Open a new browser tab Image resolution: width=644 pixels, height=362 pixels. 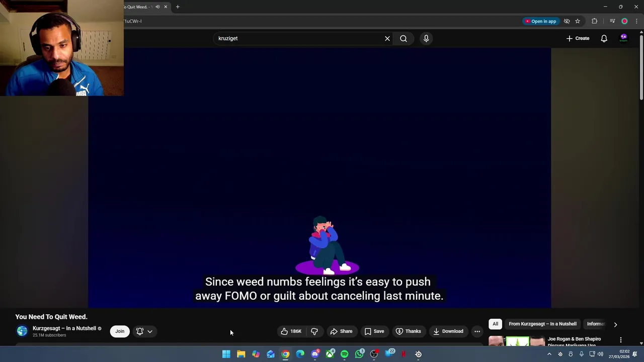point(178,7)
